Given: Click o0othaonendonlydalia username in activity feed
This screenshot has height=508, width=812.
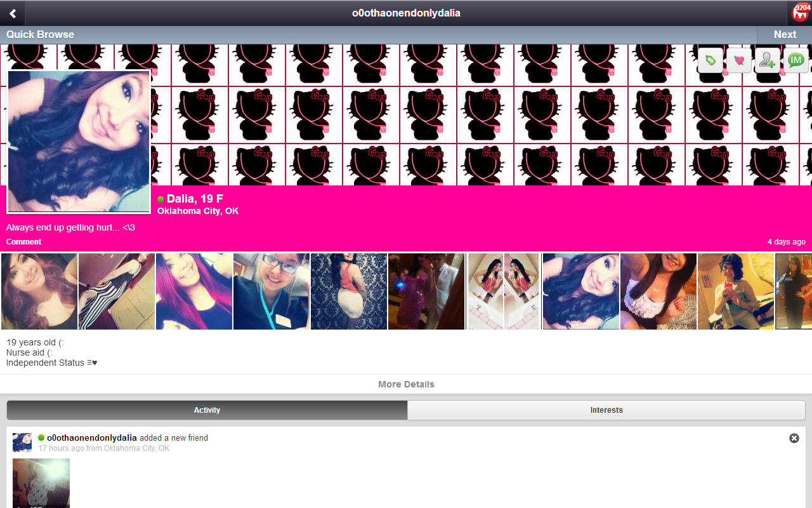Looking at the screenshot, I should point(92,438).
